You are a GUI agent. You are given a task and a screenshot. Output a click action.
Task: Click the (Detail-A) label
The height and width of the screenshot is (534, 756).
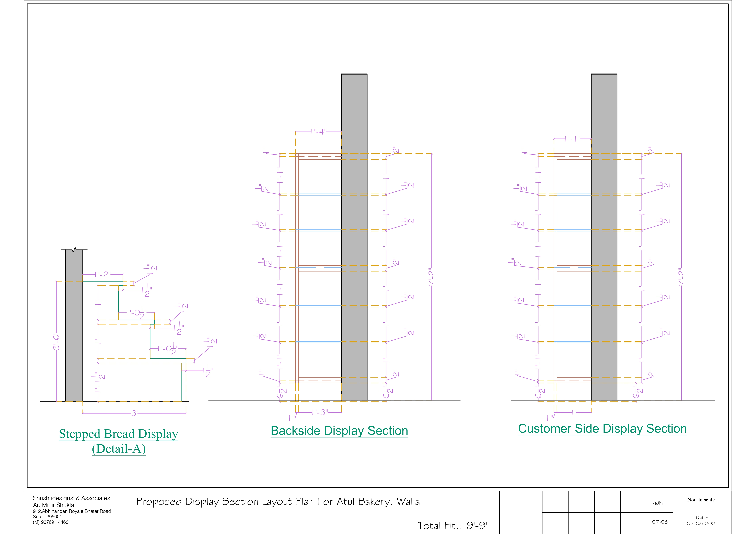[119, 449]
